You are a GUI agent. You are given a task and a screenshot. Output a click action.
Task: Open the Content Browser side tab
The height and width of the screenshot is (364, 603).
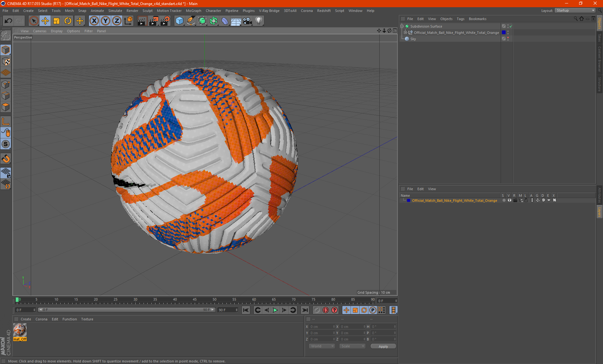600,59
